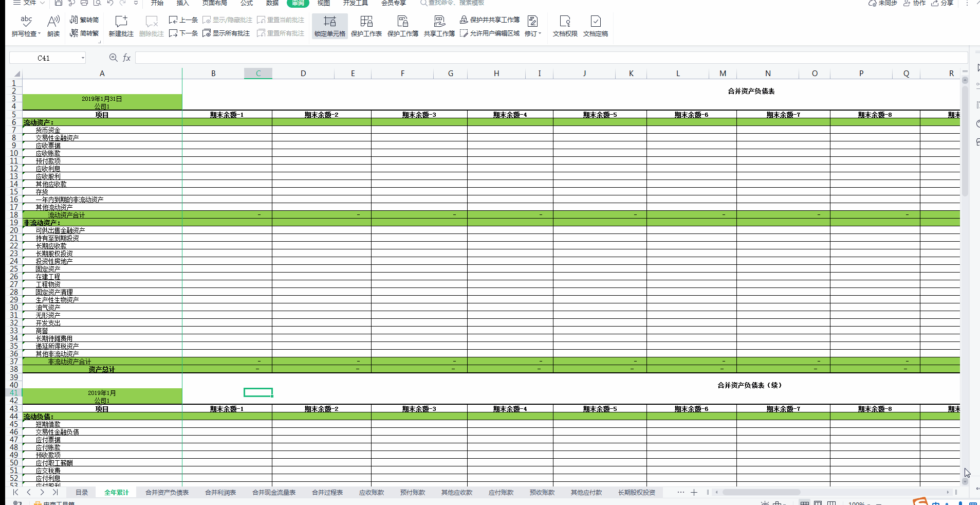This screenshot has width=980, height=505.
Task: Click the Protect Workbook (保护工作簿) icon
Action: click(x=402, y=22)
